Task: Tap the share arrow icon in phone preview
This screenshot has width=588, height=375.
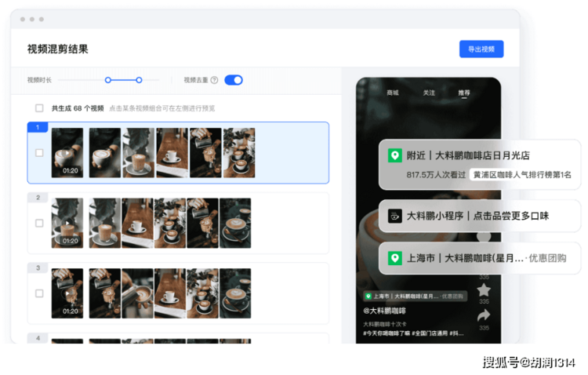Action: (x=484, y=315)
